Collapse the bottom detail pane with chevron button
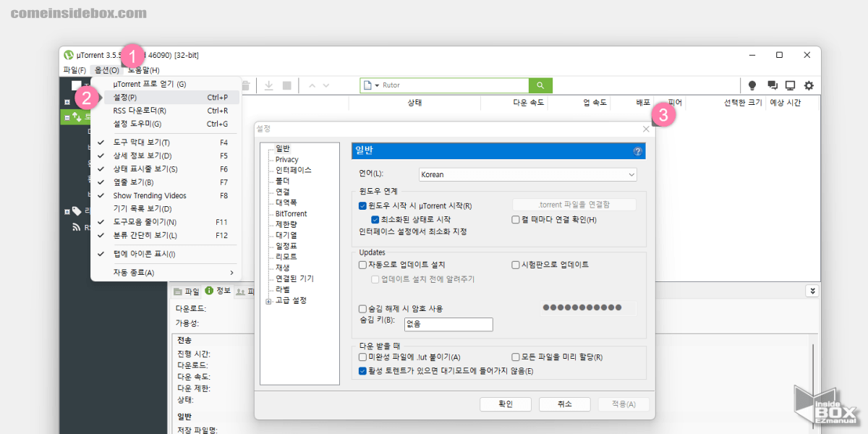The width and height of the screenshot is (868, 434). (812, 291)
